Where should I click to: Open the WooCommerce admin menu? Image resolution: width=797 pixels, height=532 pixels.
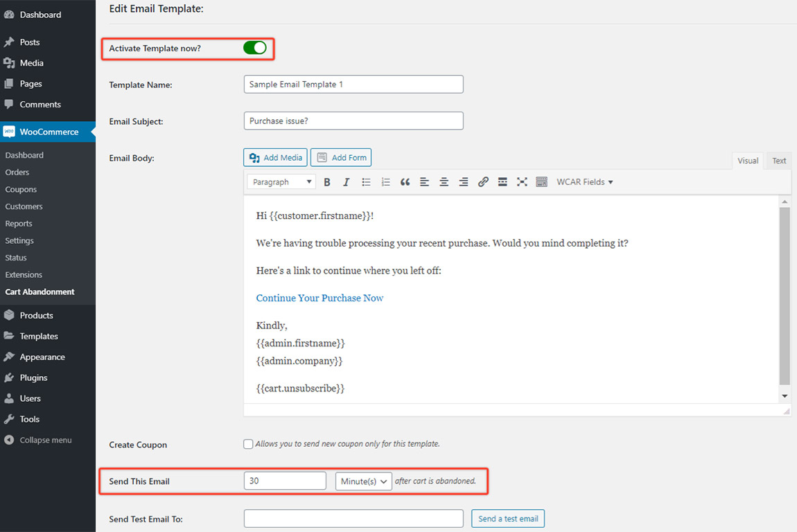coord(48,132)
